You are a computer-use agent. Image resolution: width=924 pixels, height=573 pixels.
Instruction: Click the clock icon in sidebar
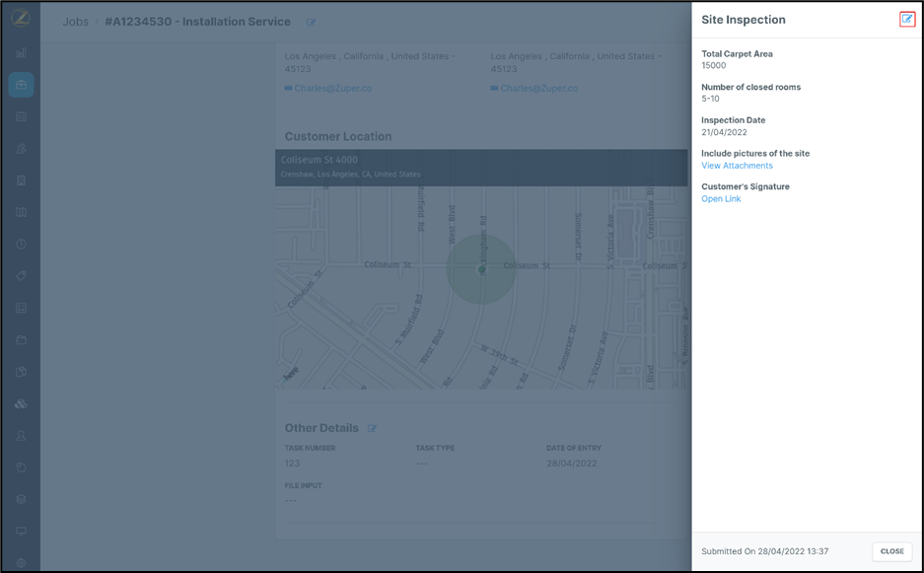pos(21,245)
